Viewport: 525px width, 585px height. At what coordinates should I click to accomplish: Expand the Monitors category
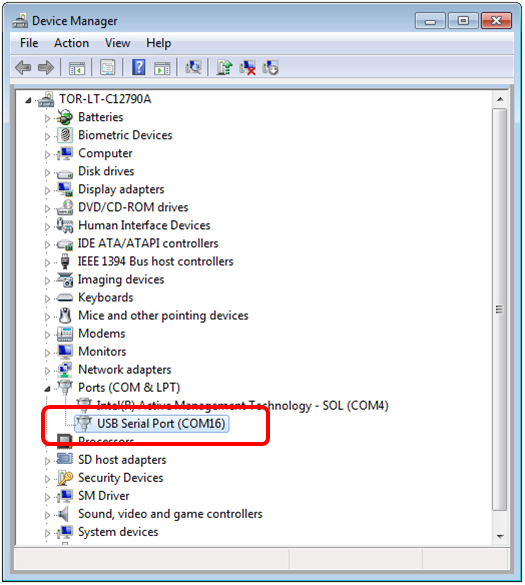tap(47, 353)
